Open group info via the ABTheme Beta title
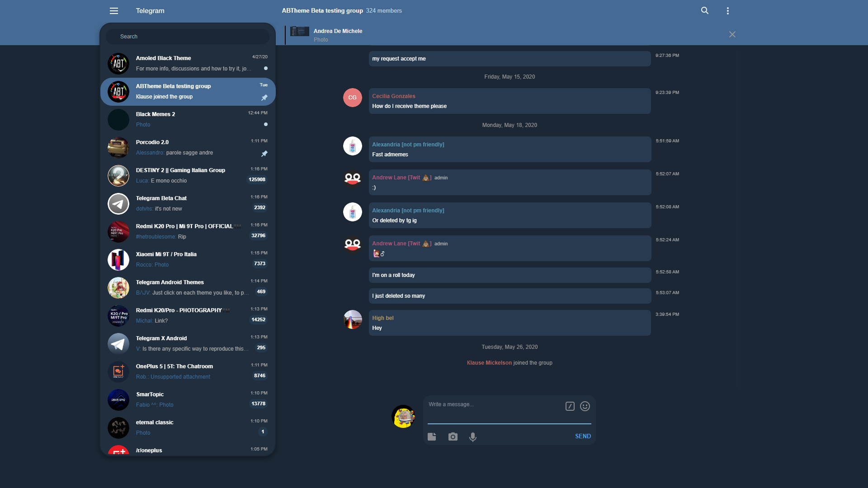This screenshot has width=868, height=488. click(x=322, y=10)
